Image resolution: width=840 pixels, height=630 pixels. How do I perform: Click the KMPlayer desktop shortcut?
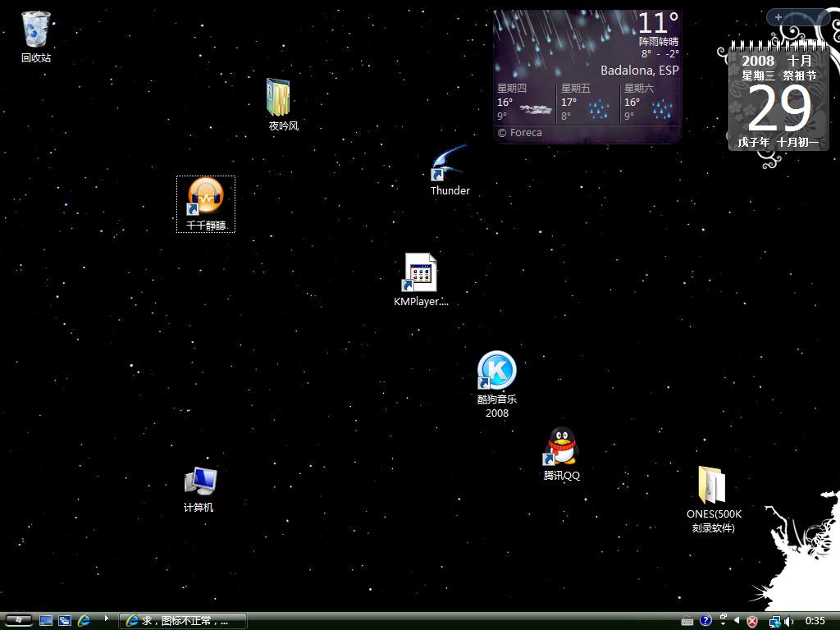(x=420, y=272)
